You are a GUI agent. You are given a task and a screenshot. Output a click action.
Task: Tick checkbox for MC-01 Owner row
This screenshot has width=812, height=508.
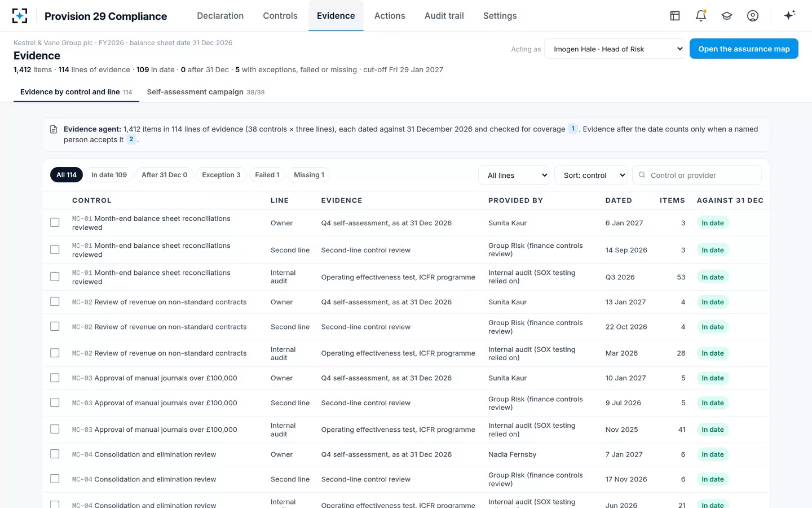coord(55,222)
